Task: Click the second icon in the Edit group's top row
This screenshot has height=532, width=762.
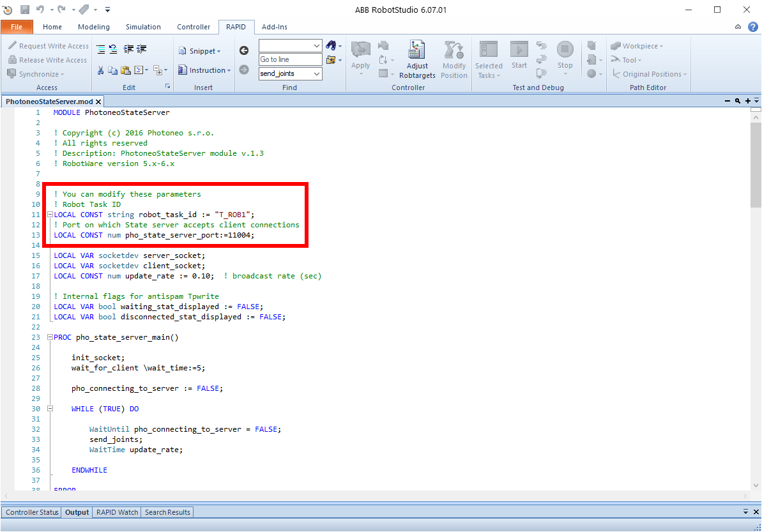Action: pyautogui.click(x=113, y=49)
